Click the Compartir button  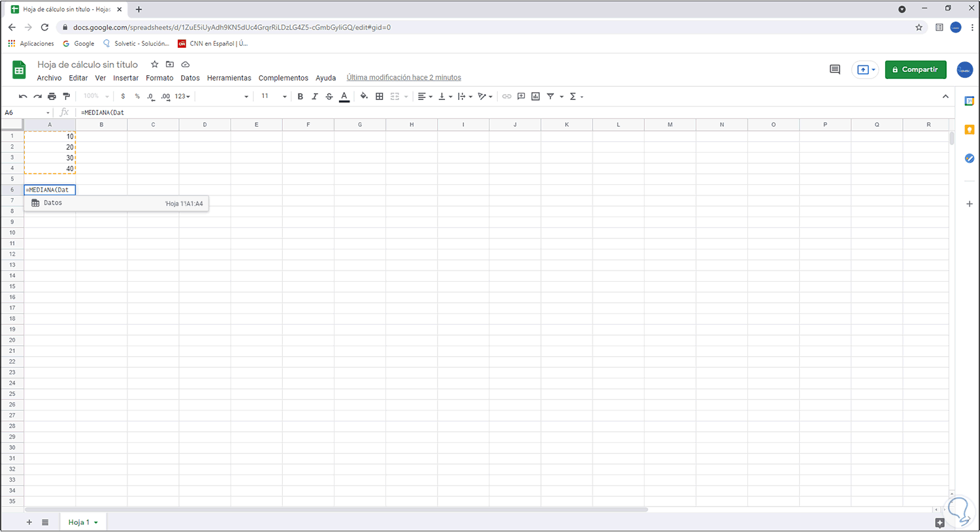tap(915, 69)
